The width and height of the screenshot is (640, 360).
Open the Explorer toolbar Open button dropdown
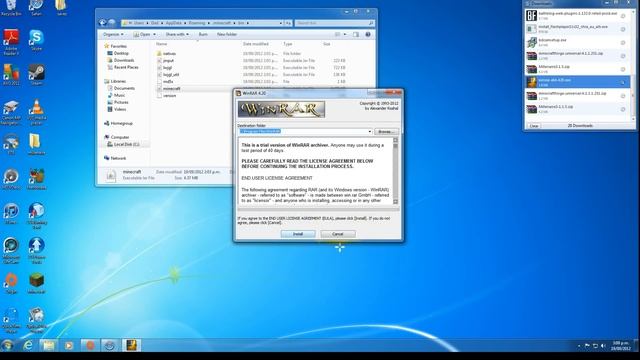[154, 35]
